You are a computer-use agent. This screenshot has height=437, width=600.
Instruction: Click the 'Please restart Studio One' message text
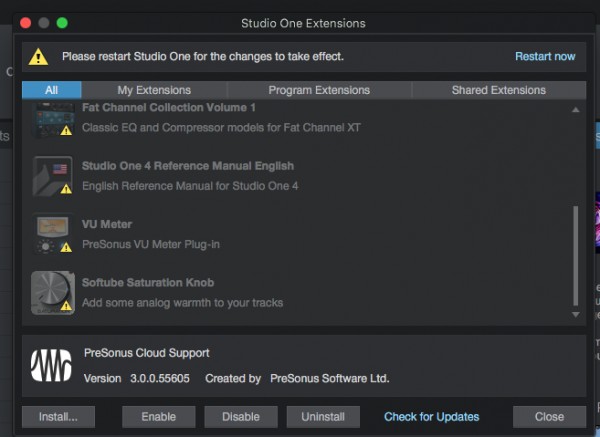pos(203,57)
